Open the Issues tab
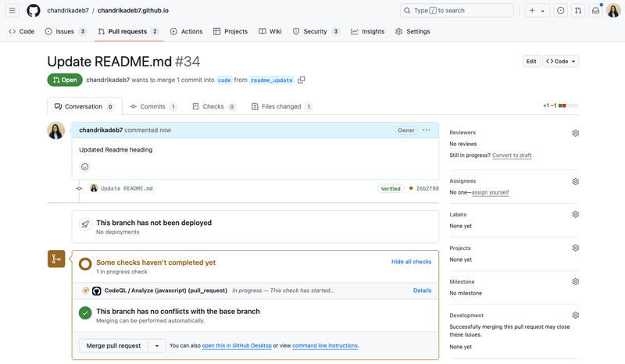This screenshot has width=625, height=364. click(x=66, y=31)
